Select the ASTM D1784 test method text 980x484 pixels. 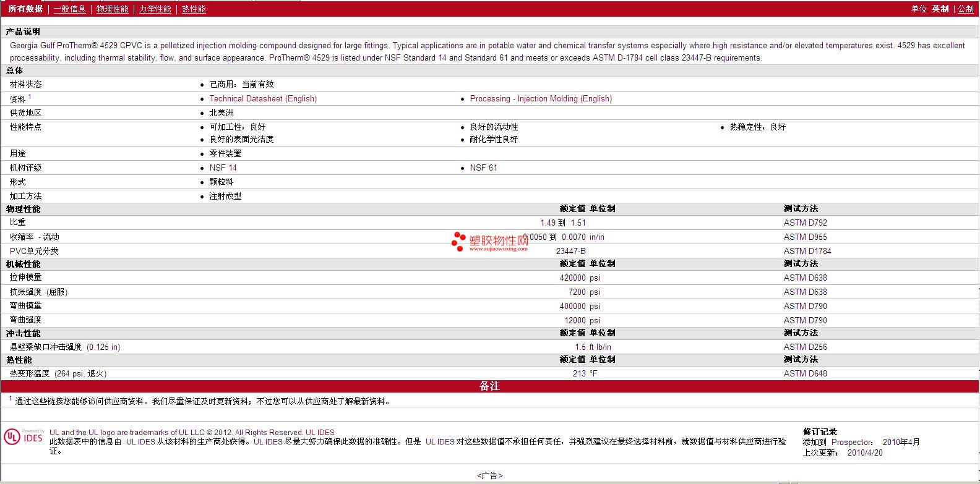coord(807,251)
